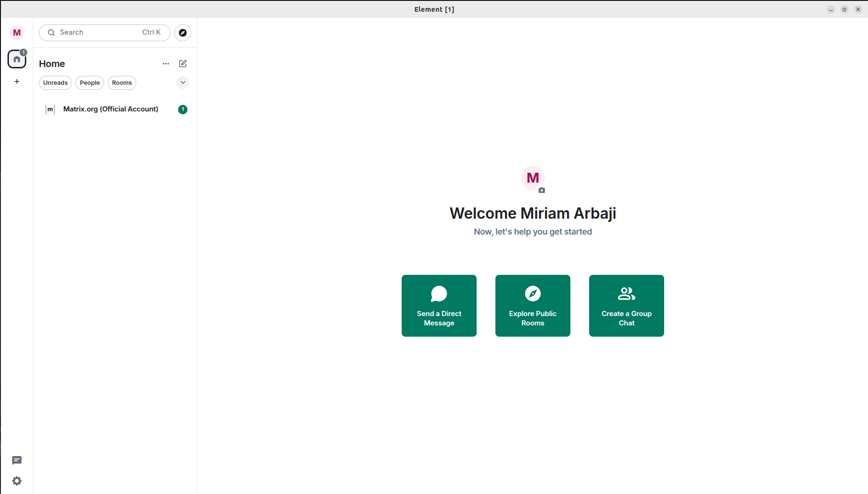
Task: Click the compose new chat icon
Action: click(183, 64)
